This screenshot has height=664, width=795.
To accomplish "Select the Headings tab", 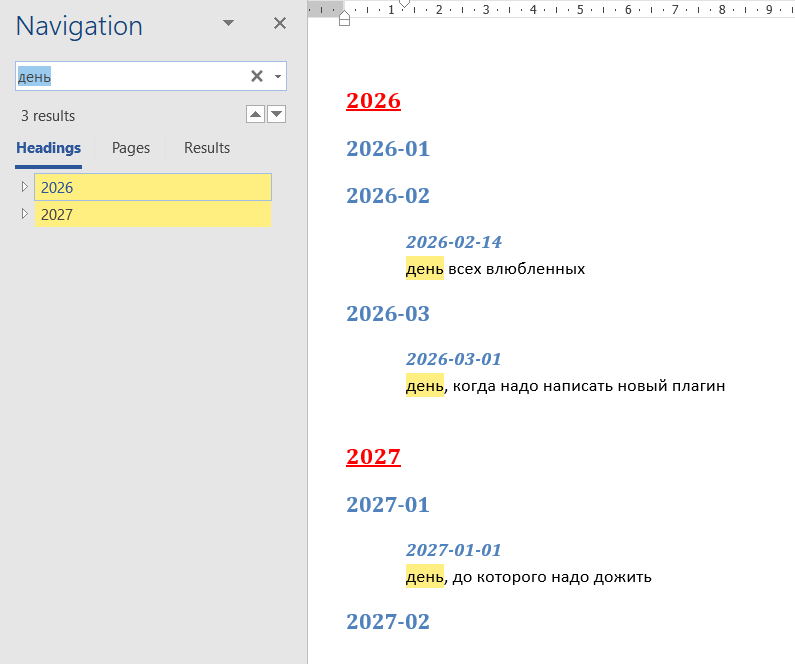I will pyautogui.click(x=48, y=148).
